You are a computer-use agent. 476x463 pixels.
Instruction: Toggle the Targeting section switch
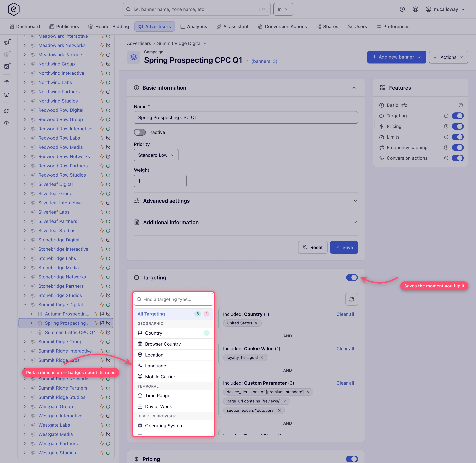click(352, 277)
